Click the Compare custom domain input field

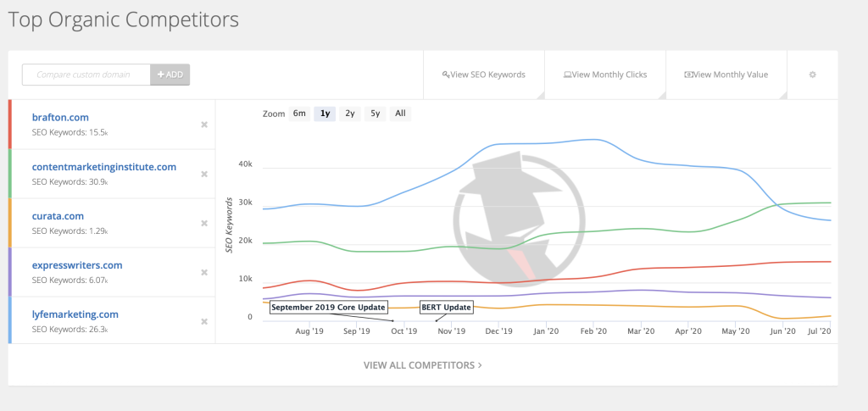click(86, 75)
